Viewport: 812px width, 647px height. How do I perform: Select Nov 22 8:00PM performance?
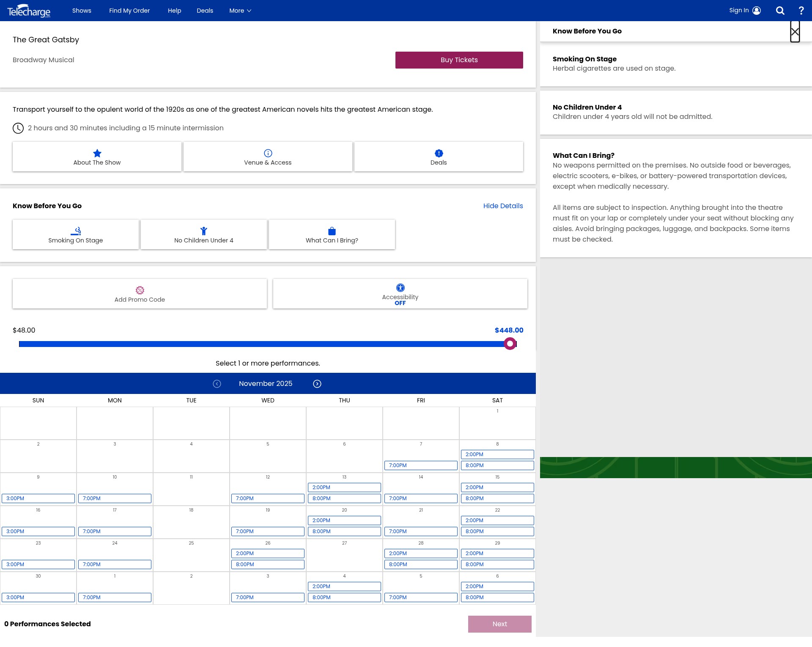click(497, 531)
